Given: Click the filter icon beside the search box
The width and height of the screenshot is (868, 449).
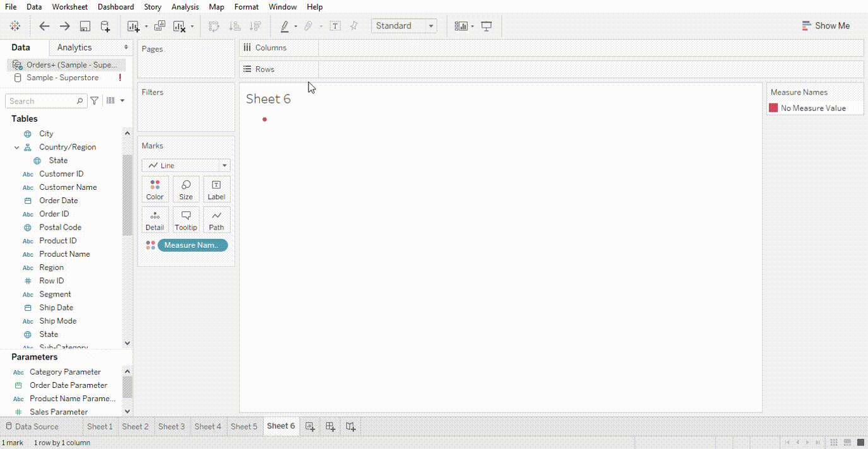Looking at the screenshot, I should [94, 101].
